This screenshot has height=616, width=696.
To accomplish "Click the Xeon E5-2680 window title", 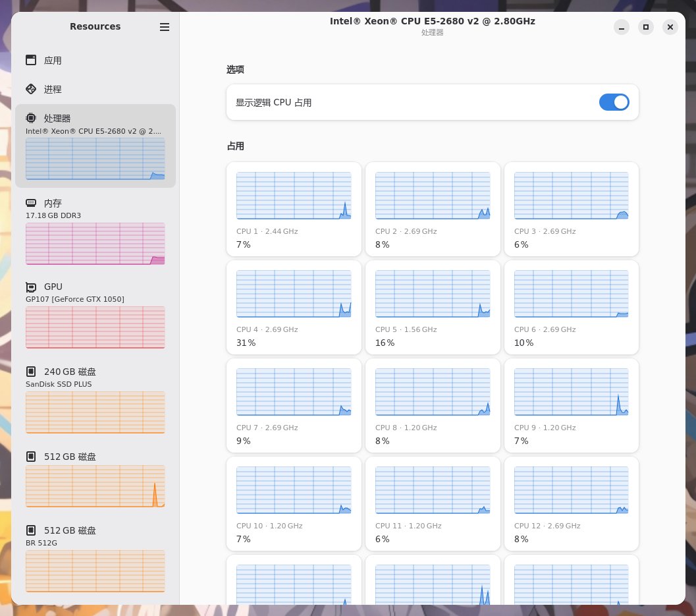I will click(433, 21).
